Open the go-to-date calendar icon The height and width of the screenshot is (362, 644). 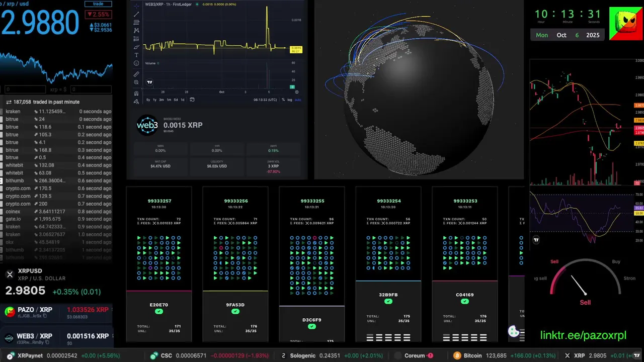(192, 100)
